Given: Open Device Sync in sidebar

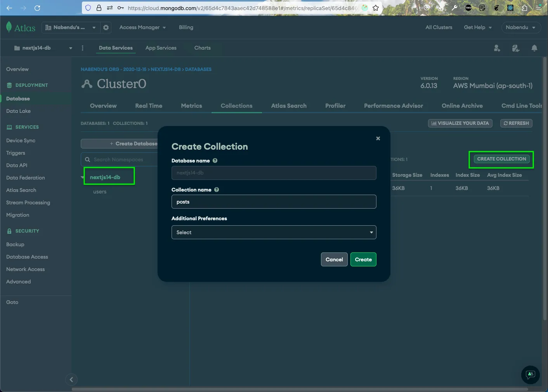Looking at the screenshot, I should [x=21, y=140].
